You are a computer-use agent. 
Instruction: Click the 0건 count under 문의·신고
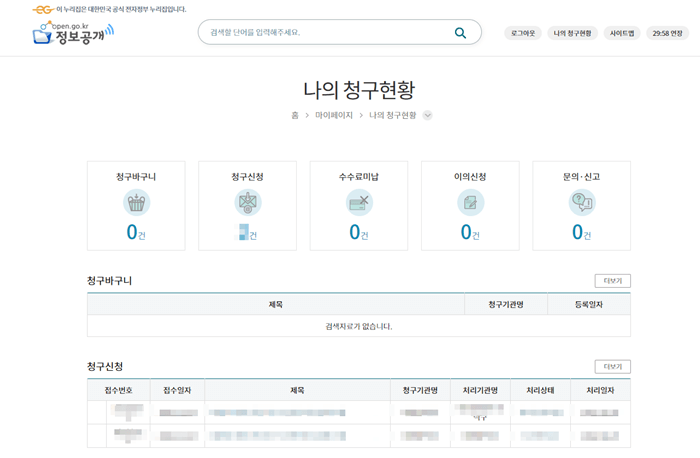(581, 232)
